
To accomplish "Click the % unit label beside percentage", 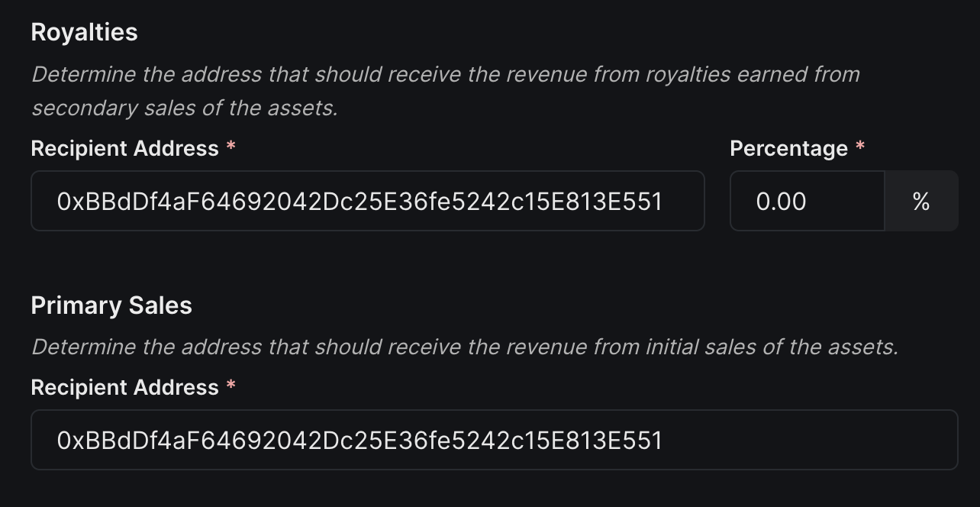I will coord(921,201).
